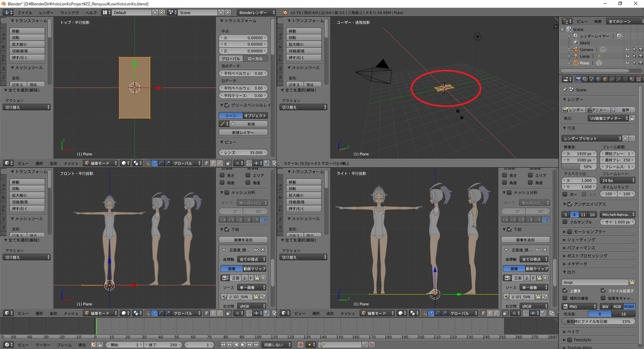644x349 pixels.
Task: Click the resolution 50% percentage slider
Action: [x=579, y=167]
